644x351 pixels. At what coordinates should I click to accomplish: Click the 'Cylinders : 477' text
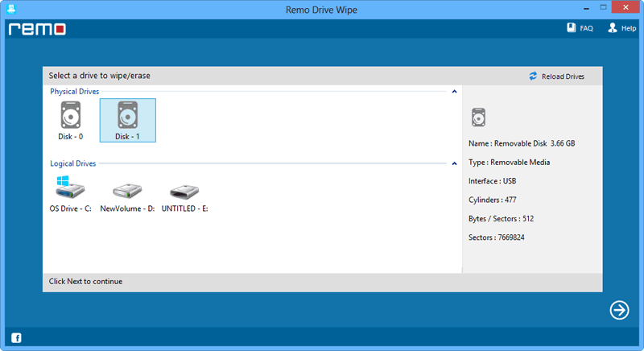[492, 200]
